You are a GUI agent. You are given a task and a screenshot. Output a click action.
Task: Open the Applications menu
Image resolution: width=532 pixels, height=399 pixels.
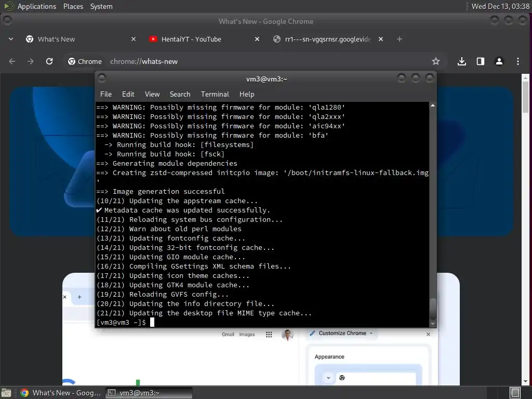37,6
